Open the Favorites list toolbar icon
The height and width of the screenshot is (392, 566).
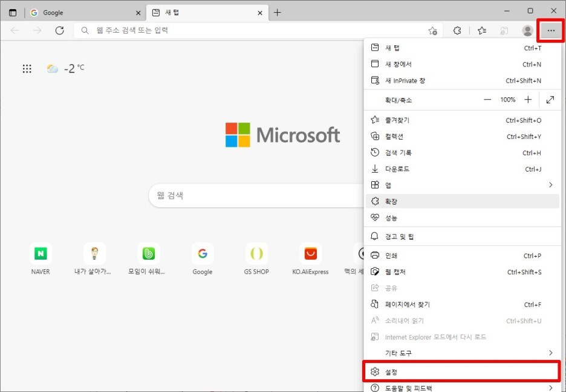(x=482, y=31)
